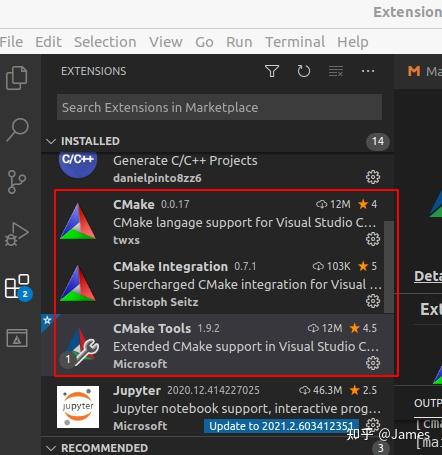Open the Help menu
This screenshot has width=442, height=455.
[353, 42]
